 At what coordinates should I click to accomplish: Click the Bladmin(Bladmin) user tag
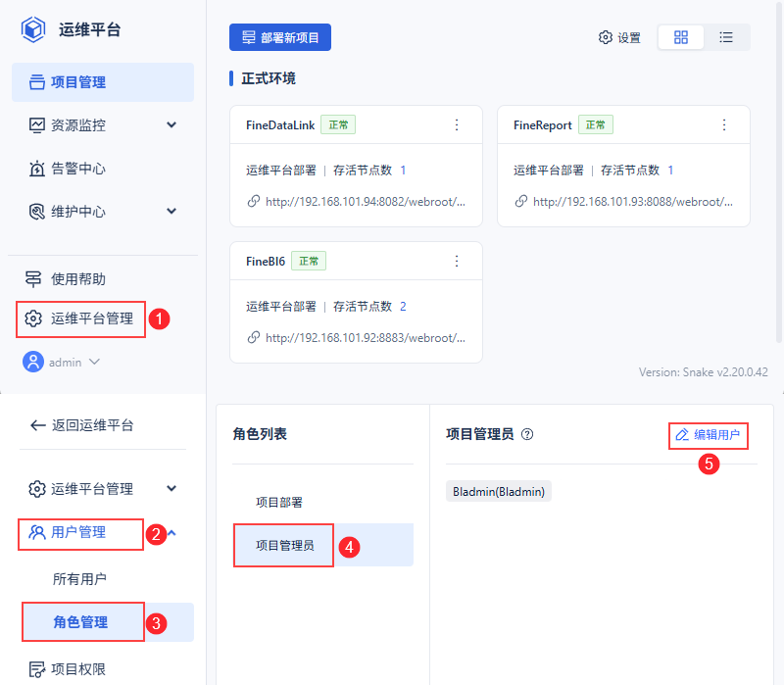point(499,492)
